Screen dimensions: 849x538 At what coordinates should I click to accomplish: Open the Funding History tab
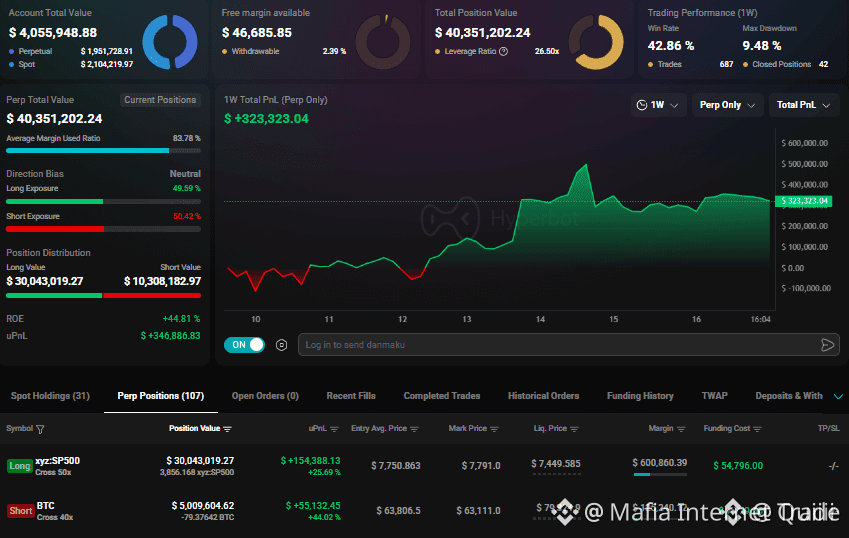tap(640, 396)
